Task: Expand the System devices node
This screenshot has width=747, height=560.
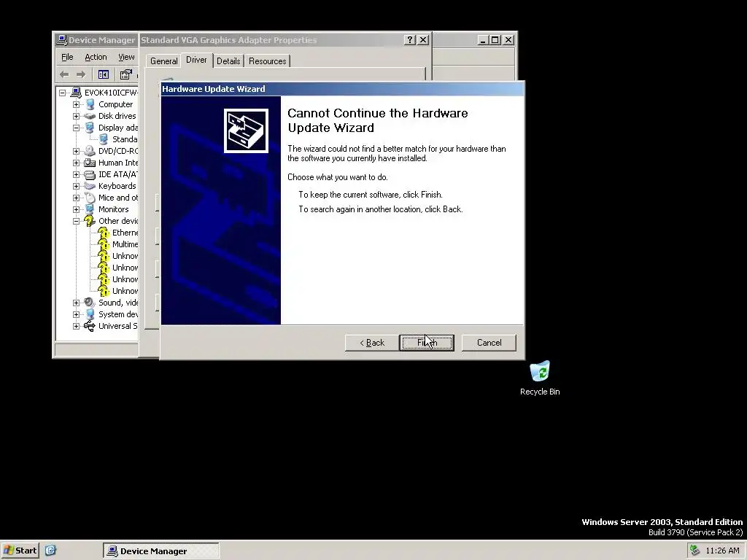Action: (76, 314)
